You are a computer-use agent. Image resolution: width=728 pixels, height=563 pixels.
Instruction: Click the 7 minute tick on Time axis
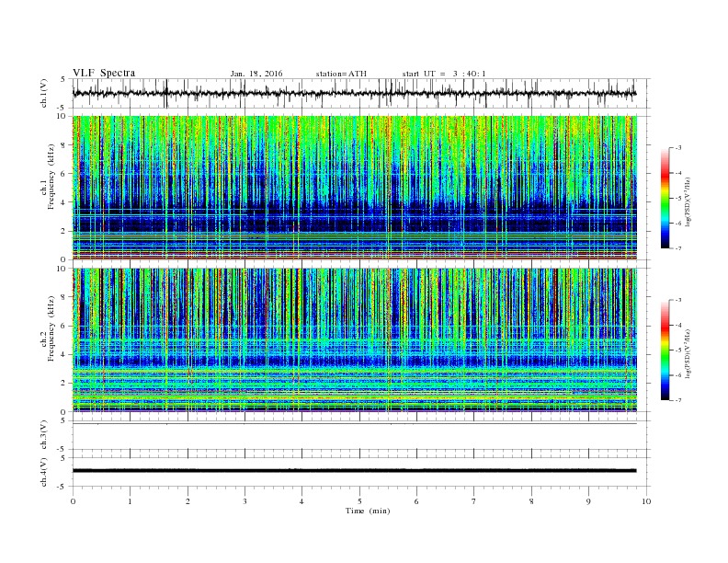[x=474, y=501]
